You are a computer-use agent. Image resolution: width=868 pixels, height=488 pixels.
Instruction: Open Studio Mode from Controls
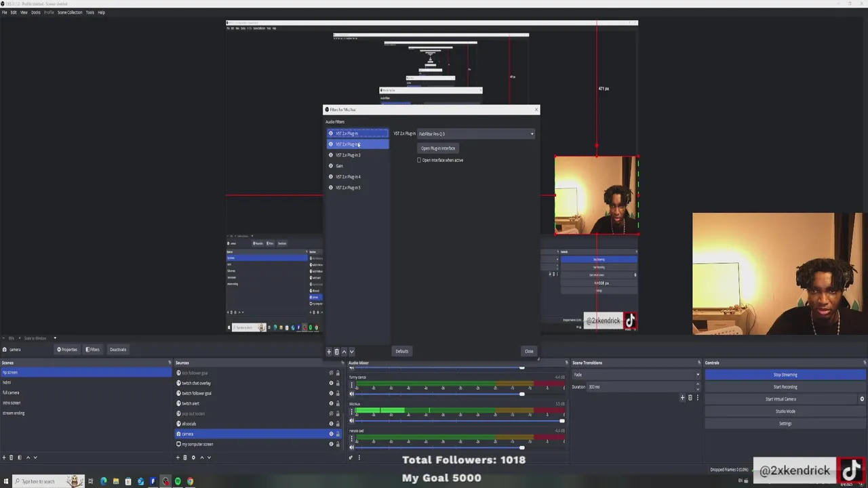click(785, 411)
